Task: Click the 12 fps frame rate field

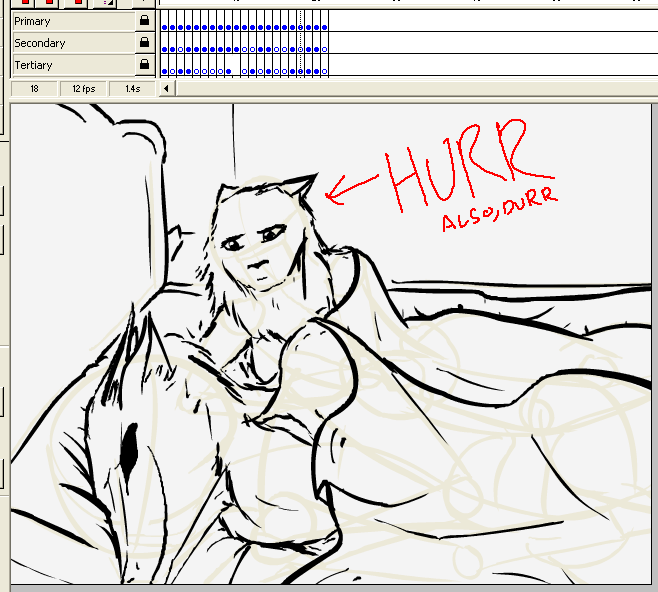Action: [x=83, y=89]
